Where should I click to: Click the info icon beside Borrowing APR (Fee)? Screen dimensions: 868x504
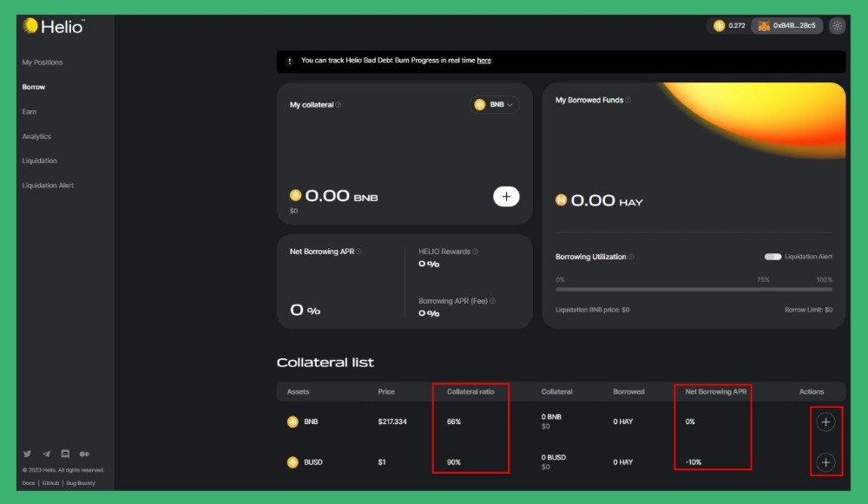coord(492,301)
